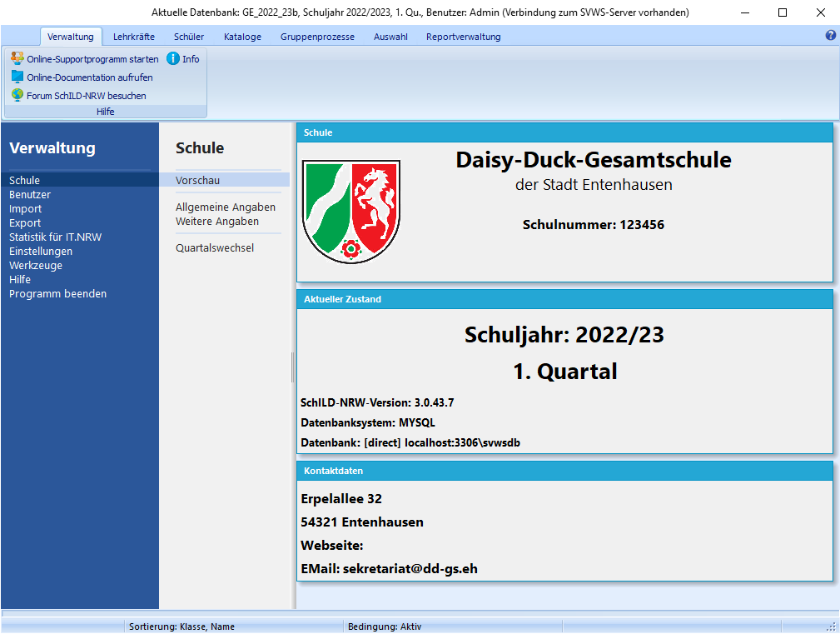This screenshot has height=634, width=840.
Task: Switch to the Schüler tab
Action: point(189,37)
